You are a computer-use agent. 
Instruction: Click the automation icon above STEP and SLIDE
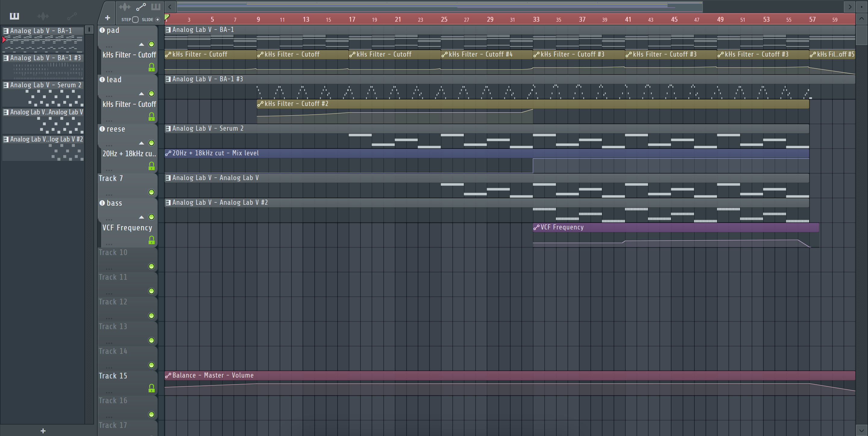coord(141,7)
